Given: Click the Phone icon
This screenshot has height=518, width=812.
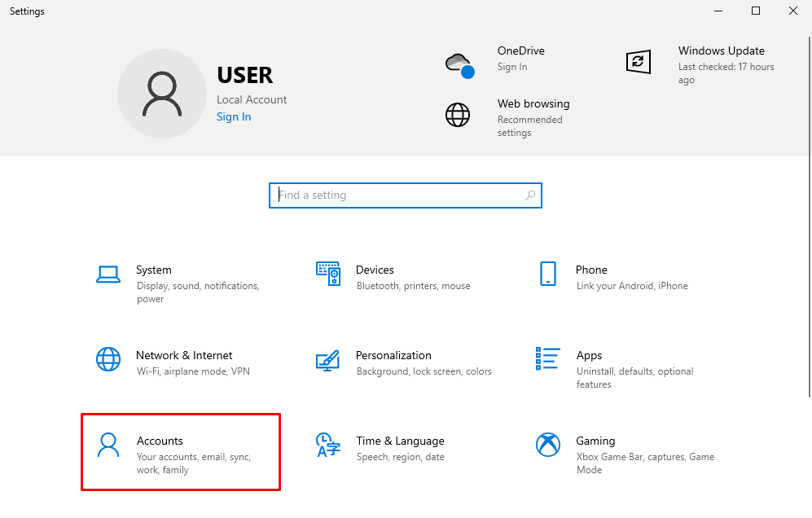Looking at the screenshot, I should tap(548, 274).
